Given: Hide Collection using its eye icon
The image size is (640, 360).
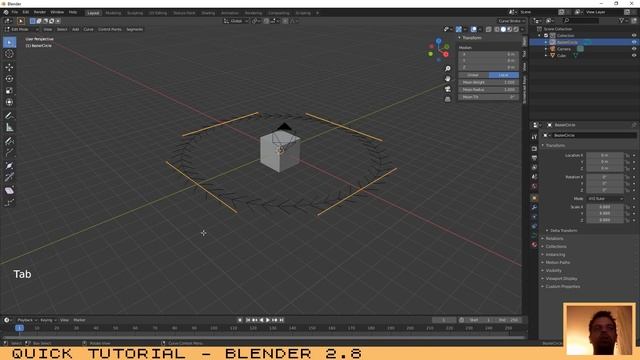Looking at the screenshot, I should tap(634, 36).
